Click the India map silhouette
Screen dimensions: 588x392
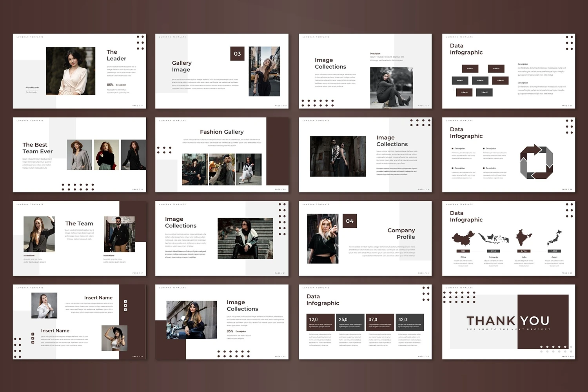521,238
